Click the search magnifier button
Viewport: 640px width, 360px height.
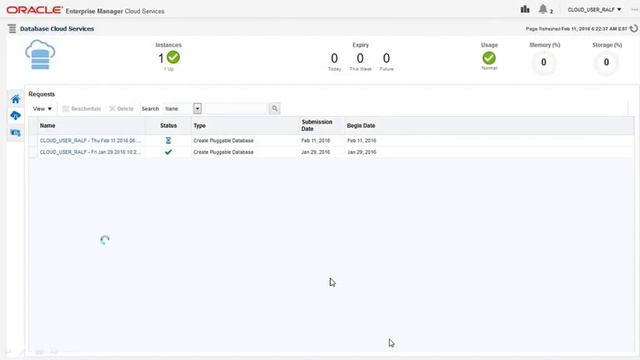click(x=275, y=109)
